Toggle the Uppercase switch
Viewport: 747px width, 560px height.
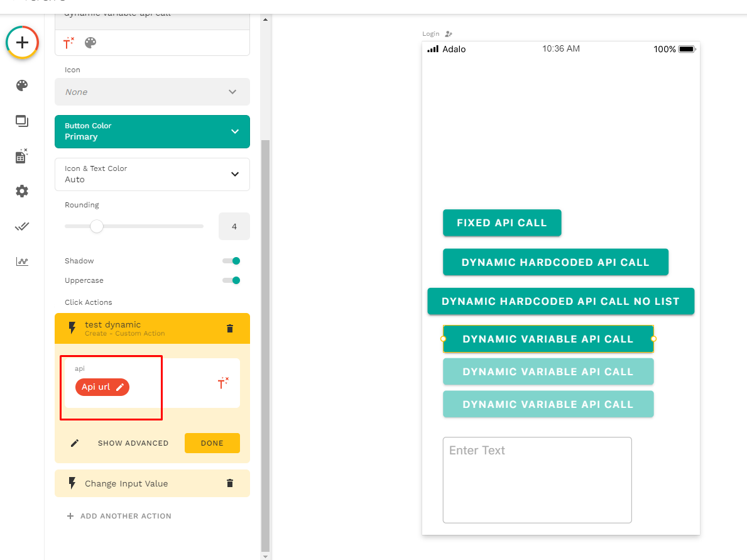231,280
